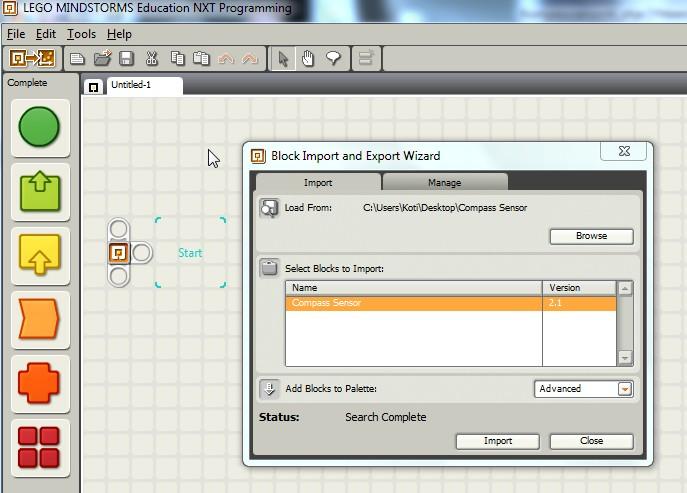This screenshot has width=687, height=493.
Task: Open the Help menu
Action: pyautogui.click(x=119, y=34)
